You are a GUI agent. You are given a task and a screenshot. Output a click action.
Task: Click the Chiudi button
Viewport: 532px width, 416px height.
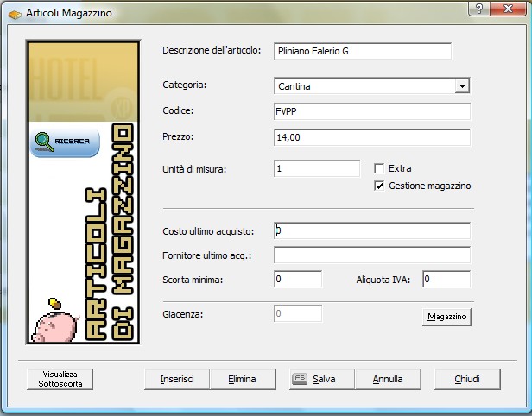coord(467,379)
